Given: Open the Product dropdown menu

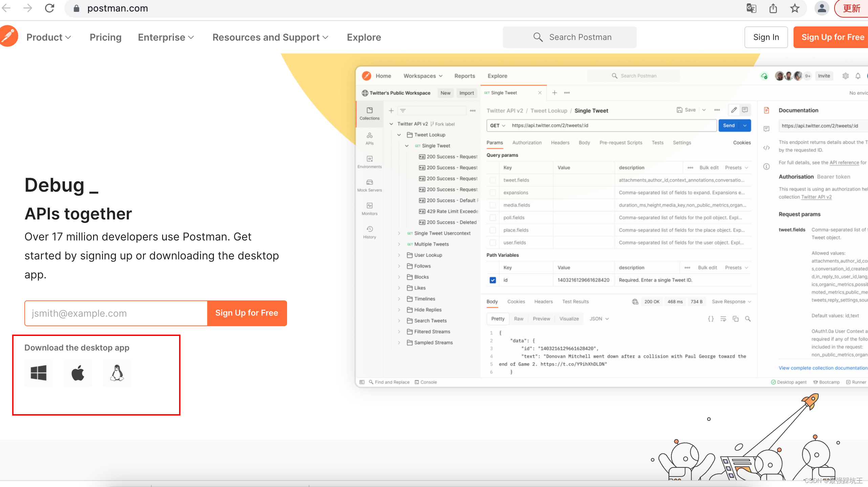Looking at the screenshot, I should (x=49, y=37).
